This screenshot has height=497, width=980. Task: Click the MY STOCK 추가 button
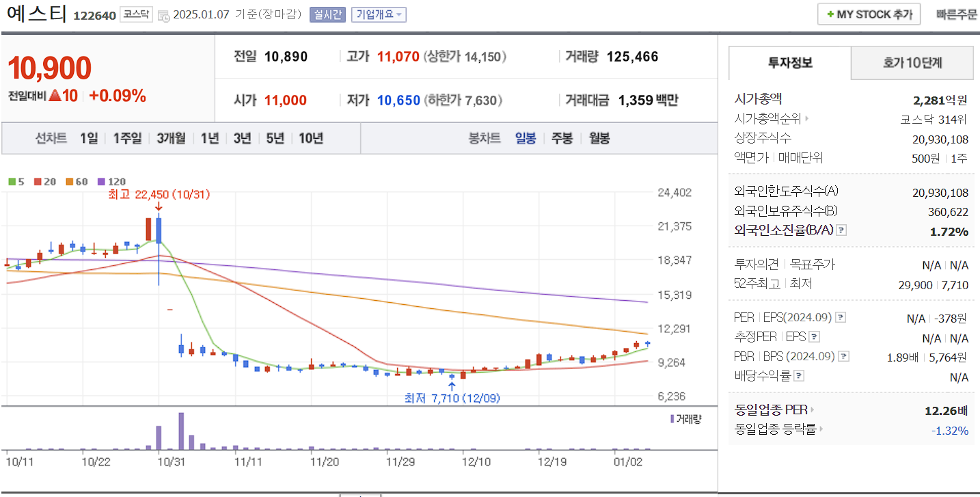pos(869,13)
